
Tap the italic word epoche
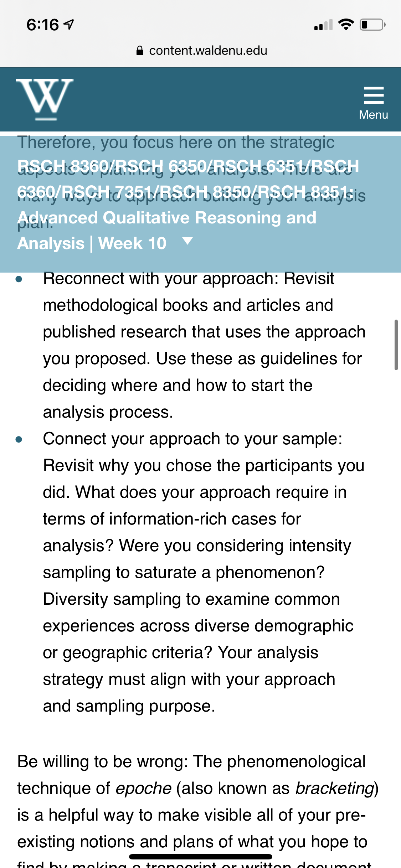[144, 788]
